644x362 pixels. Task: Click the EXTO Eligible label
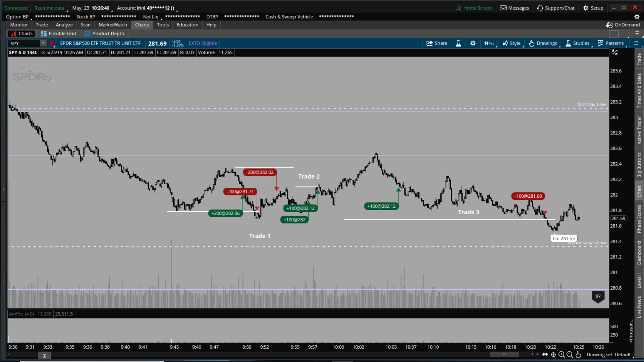tap(203, 43)
